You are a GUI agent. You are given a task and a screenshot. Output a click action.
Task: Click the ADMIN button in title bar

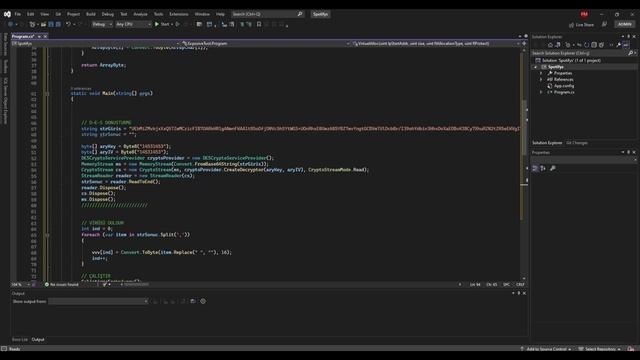[624, 24]
